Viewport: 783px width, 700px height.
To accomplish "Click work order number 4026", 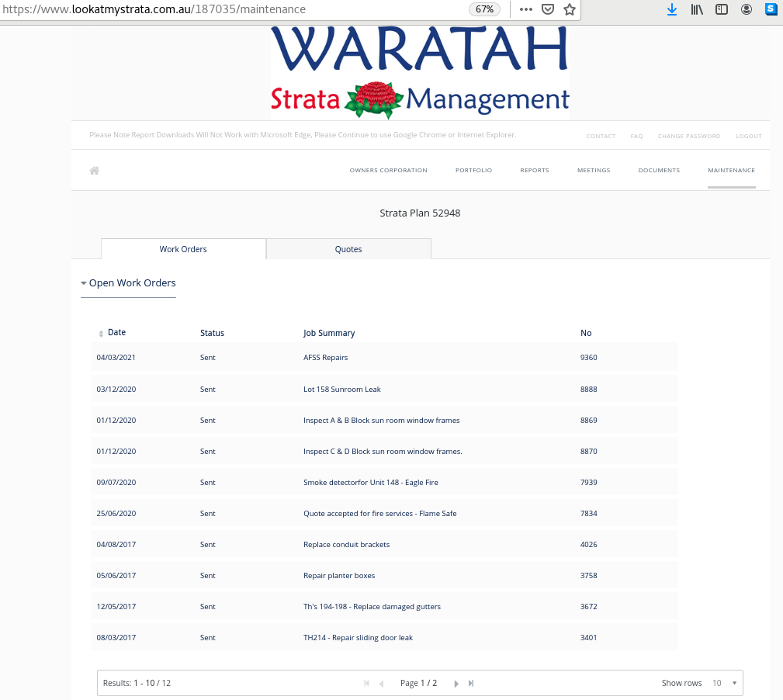I will click(x=589, y=544).
